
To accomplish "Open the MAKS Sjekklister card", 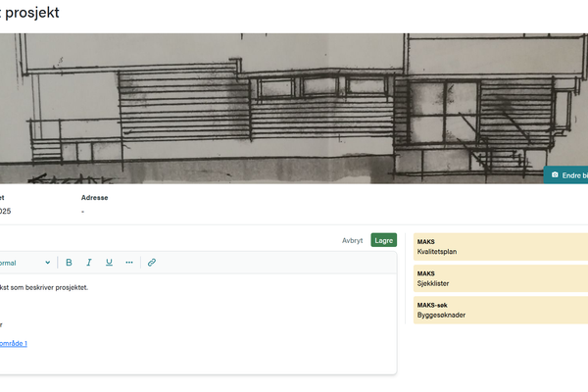I will tap(501, 278).
